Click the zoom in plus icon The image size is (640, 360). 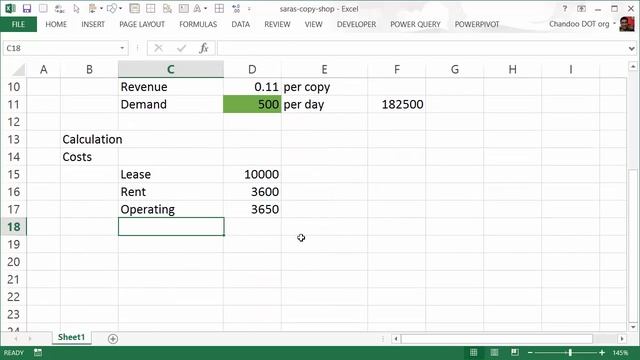click(x=602, y=352)
